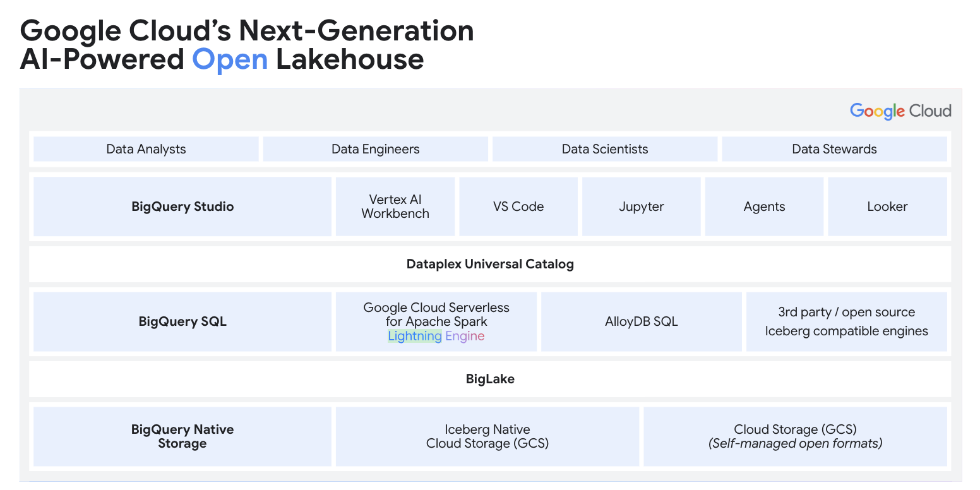Select the VS Code tile

click(x=518, y=206)
